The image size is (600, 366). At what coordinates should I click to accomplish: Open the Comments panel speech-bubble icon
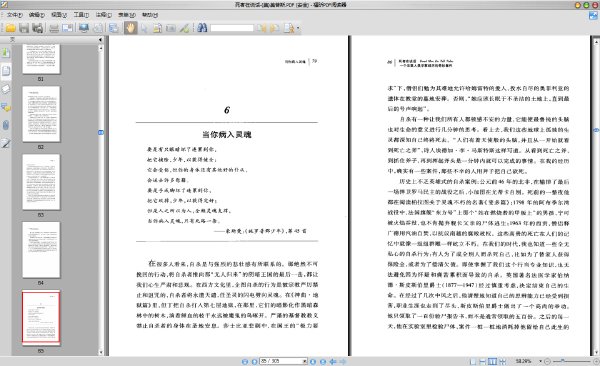[6, 108]
